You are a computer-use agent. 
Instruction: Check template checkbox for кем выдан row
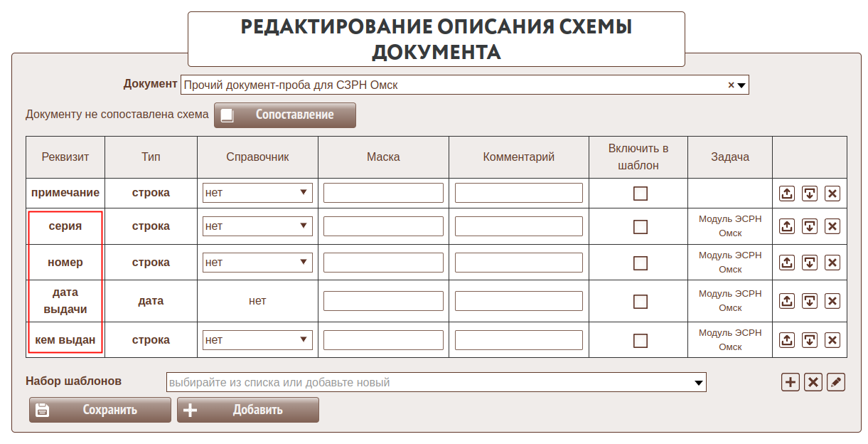(641, 340)
